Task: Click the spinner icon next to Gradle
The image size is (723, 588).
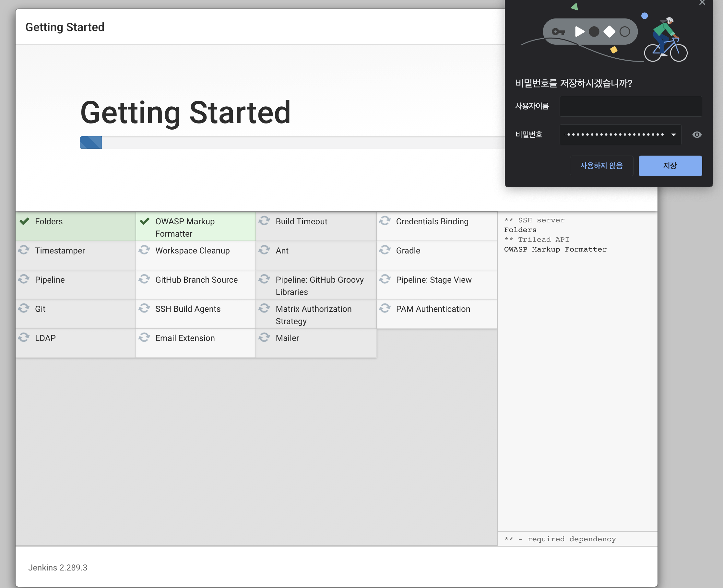Action: pyautogui.click(x=385, y=250)
